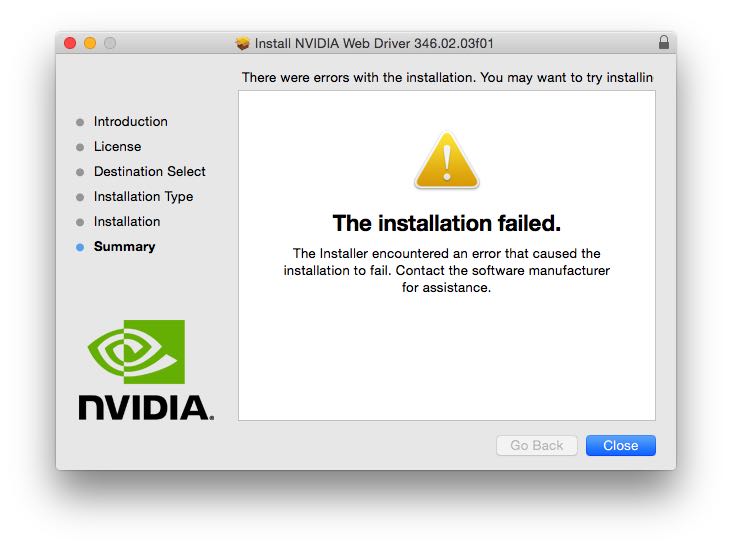The image size is (732, 550).
Task: Choose the Installation Type step label
Action: tap(143, 196)
